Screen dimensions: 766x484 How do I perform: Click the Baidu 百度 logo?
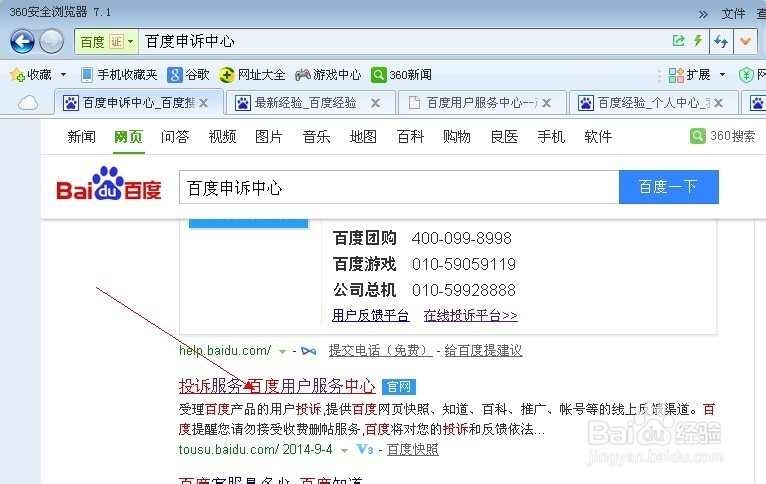[x=108, y=184]
